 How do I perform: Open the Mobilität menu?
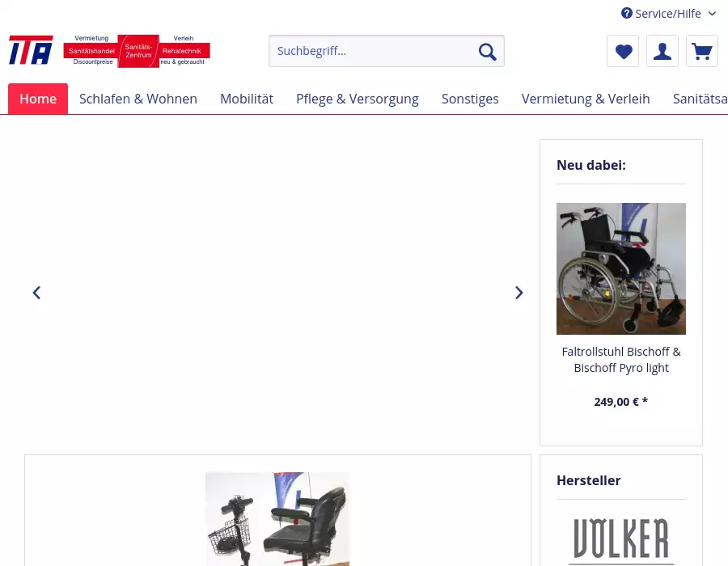247,99
